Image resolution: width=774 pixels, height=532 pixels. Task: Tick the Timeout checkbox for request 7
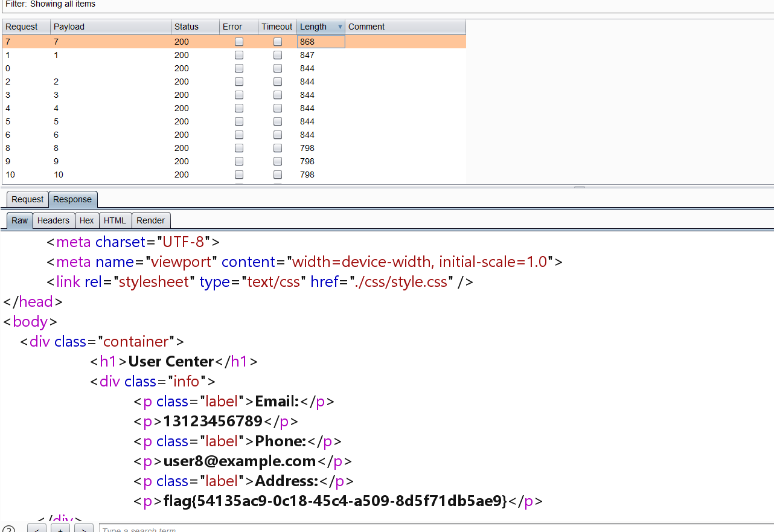point(278,42)
